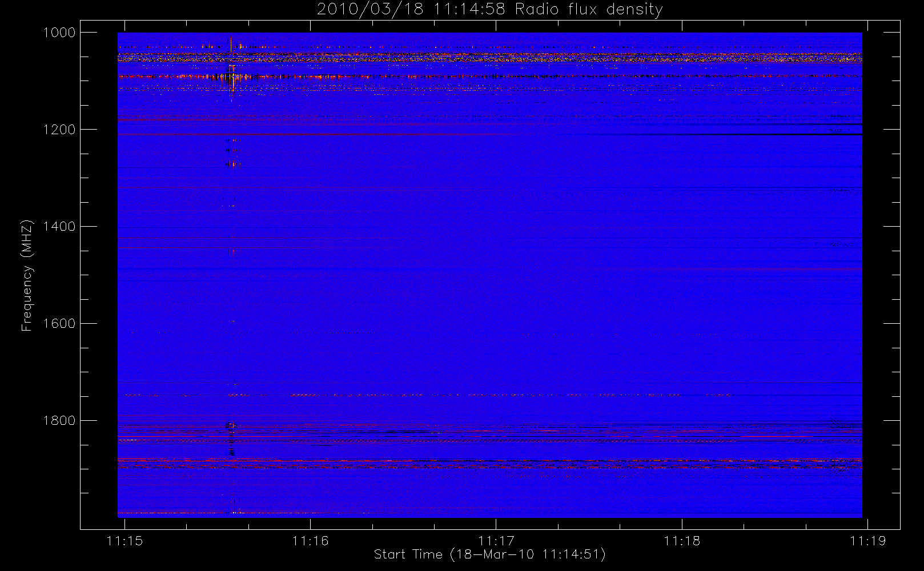Click the plot title "Radio flux density"
The width and height of the screenshot is (924, 571).
point(588,10)
